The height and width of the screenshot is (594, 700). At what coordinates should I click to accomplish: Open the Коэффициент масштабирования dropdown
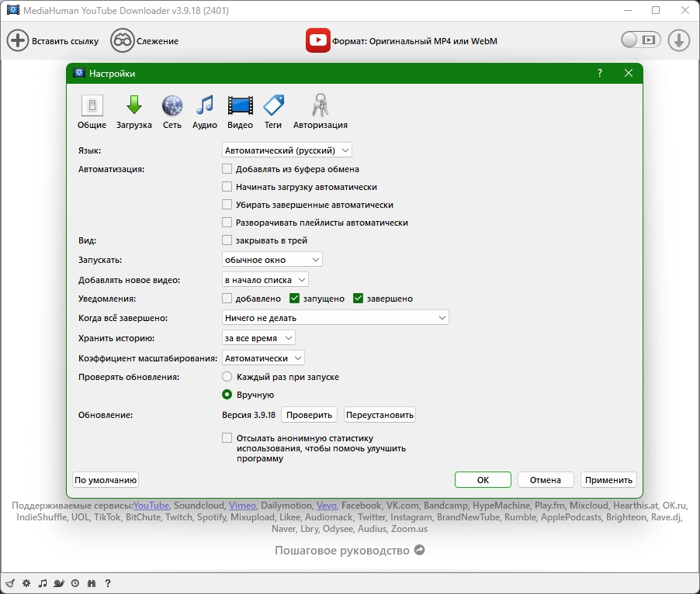(263, 358)
